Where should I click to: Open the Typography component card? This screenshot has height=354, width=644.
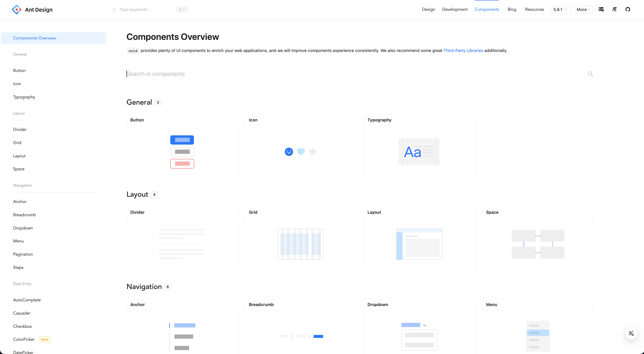(x=419, y=146)
